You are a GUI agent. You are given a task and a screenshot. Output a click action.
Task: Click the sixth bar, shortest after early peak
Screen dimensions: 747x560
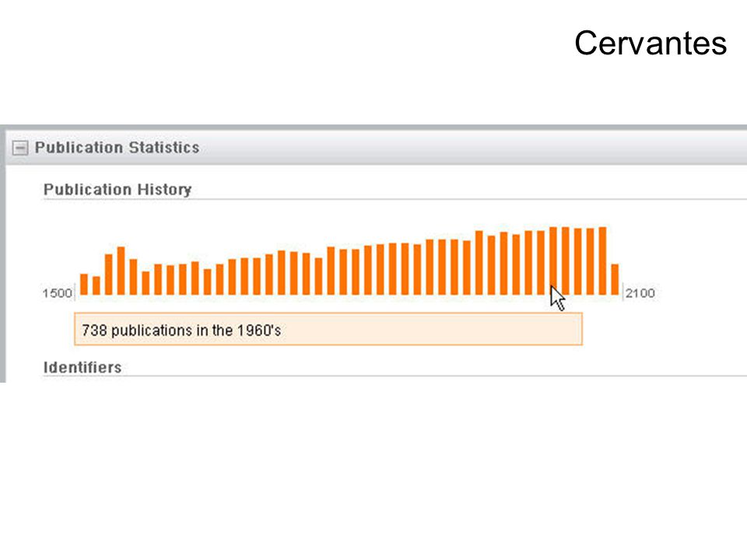pos(146,283)
